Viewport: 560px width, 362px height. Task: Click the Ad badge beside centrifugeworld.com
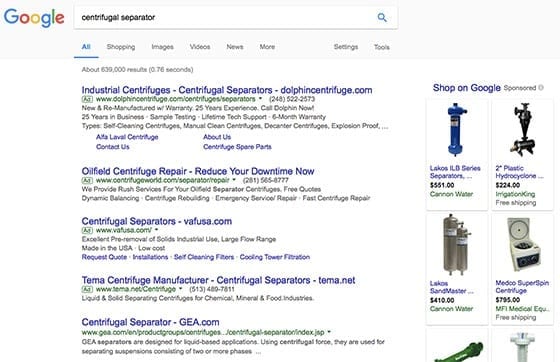pyautogui.click(x=87, y=180)
